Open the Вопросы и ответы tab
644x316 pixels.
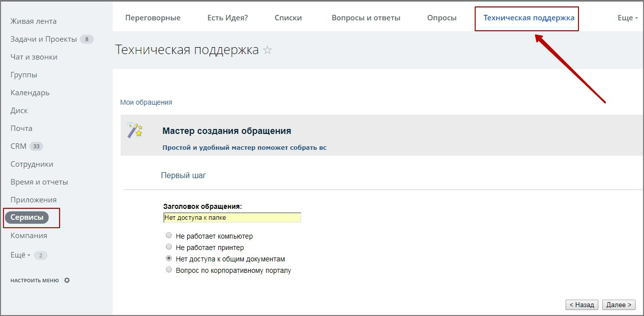pos(365,18)
